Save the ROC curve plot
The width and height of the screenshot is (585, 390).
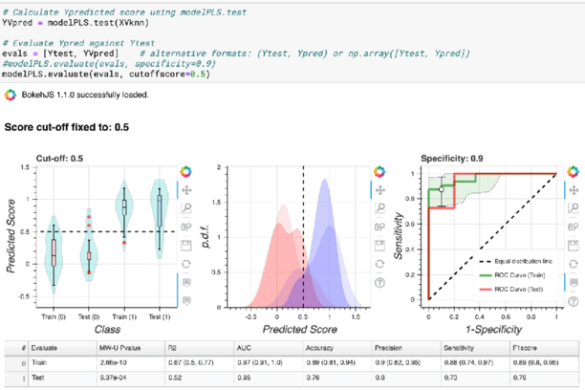[x=573, y=245]
